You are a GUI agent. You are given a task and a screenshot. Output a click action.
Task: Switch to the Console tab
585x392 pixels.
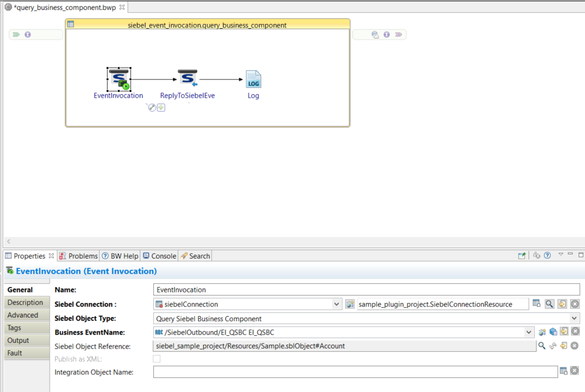160,256
